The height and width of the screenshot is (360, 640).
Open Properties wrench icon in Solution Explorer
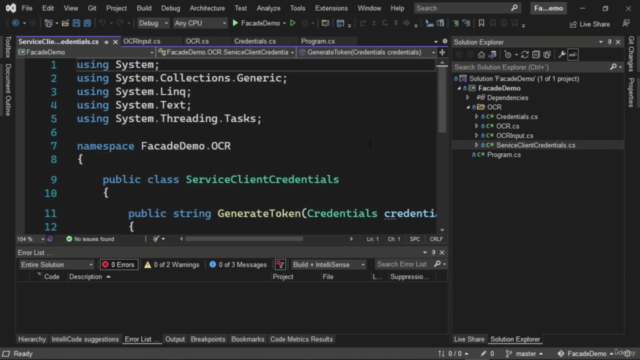562,55
